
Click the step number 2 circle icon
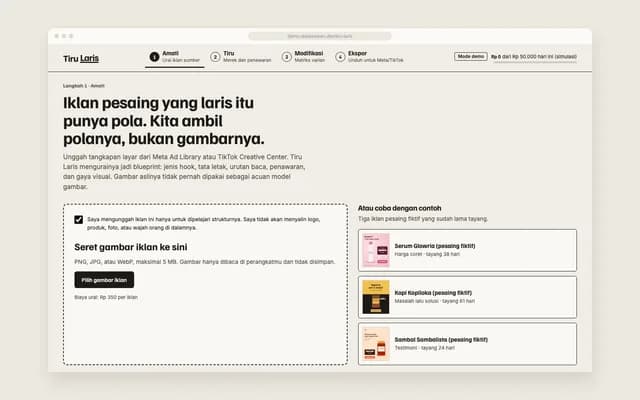[215, 57]
